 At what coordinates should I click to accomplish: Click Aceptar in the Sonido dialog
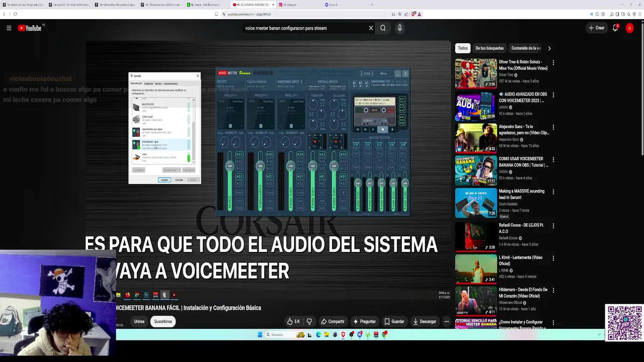click(x=165, y=179)
